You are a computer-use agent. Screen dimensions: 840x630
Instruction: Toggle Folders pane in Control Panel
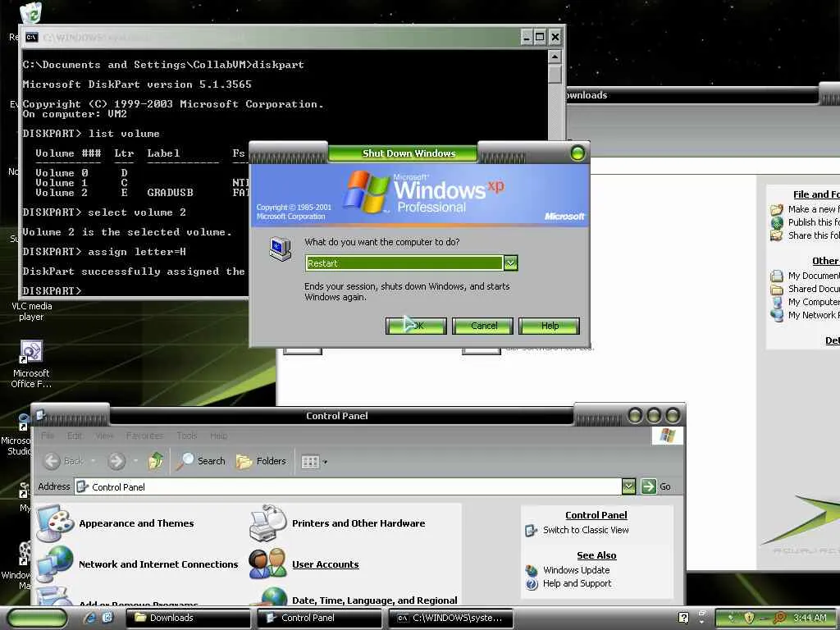point(262,461)
